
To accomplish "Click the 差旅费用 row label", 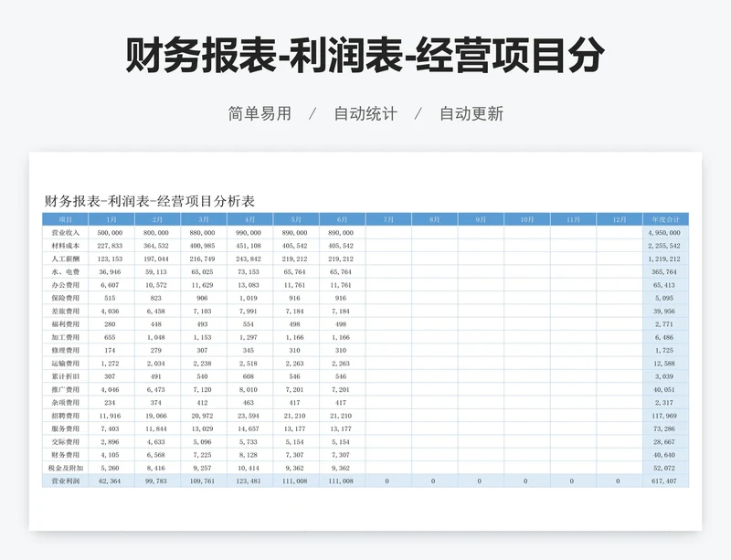I will click(65, 311).
